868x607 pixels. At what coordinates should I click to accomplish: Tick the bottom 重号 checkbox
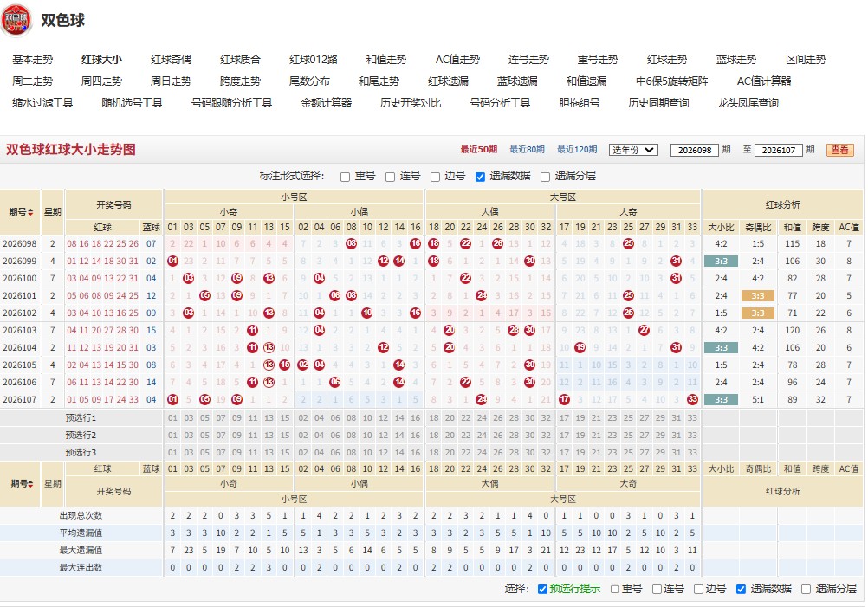point(614,590)
